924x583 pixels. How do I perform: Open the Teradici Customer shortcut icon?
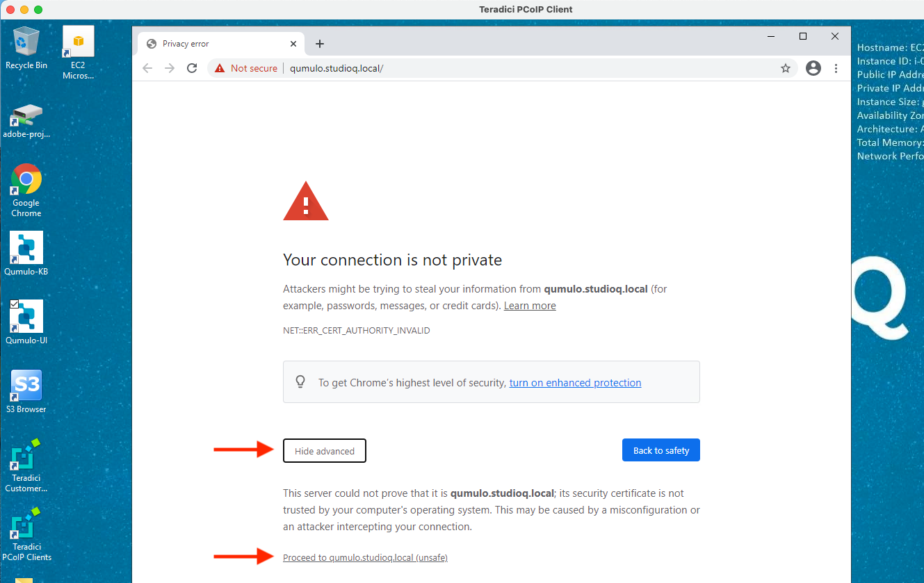tap(26, 466)
